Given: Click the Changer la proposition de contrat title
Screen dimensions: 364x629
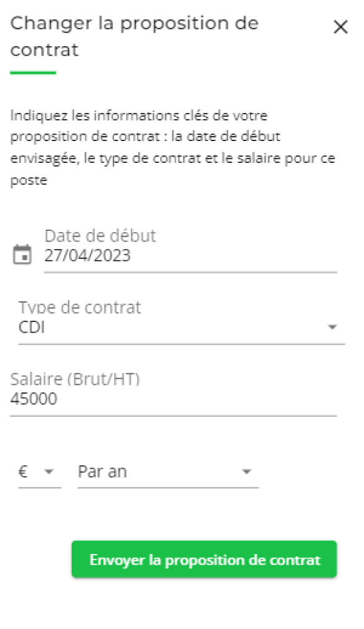Looking at the screenshot, I should 135,36.
